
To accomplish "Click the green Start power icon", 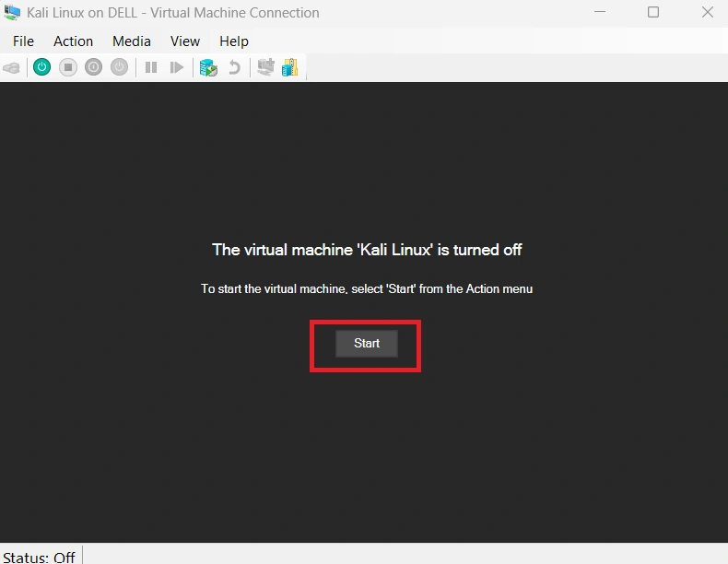I will click(x=41, y=67).
